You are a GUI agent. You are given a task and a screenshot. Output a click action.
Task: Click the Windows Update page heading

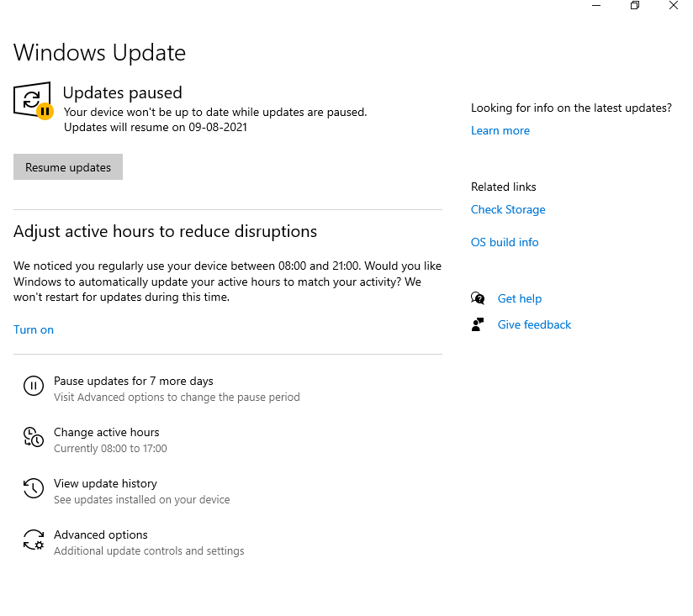coord(99,53)
